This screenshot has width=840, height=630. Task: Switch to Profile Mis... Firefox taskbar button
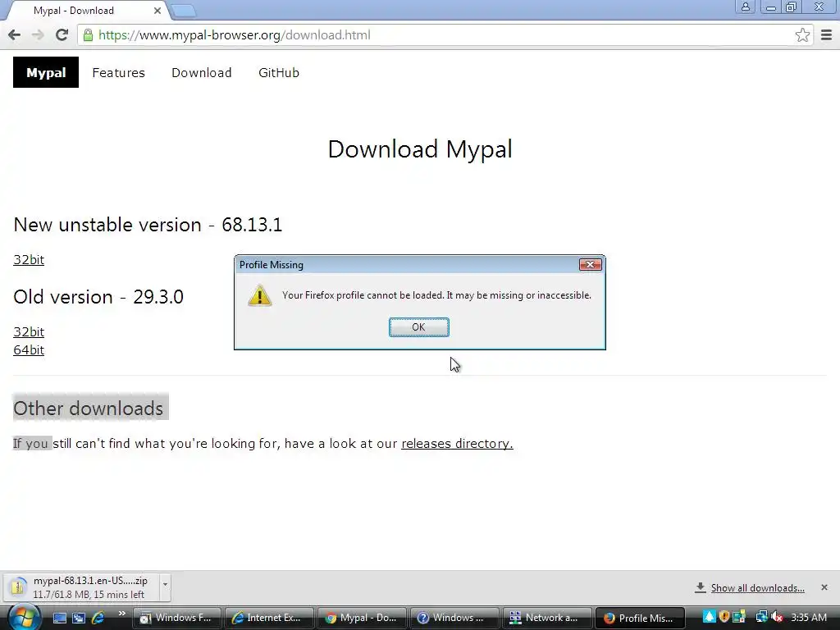point(640,619)
